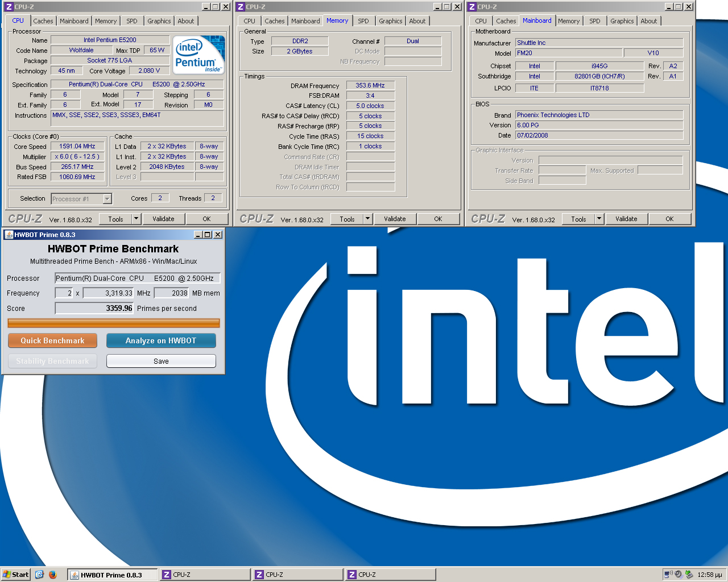728x582 pixels.
Task: Click Tools button in the middle Memory window
Action: tap(347, 219)
